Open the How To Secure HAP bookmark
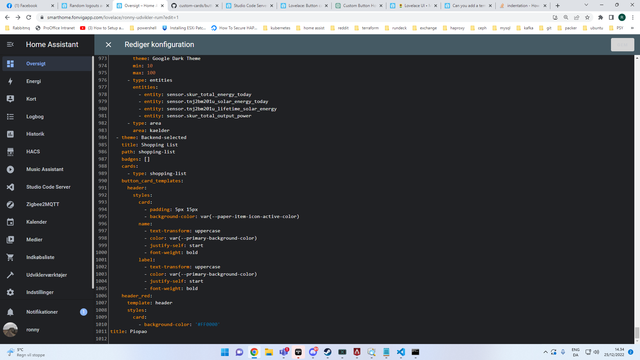This screenshot has width=640, height=360. (234, 28)
